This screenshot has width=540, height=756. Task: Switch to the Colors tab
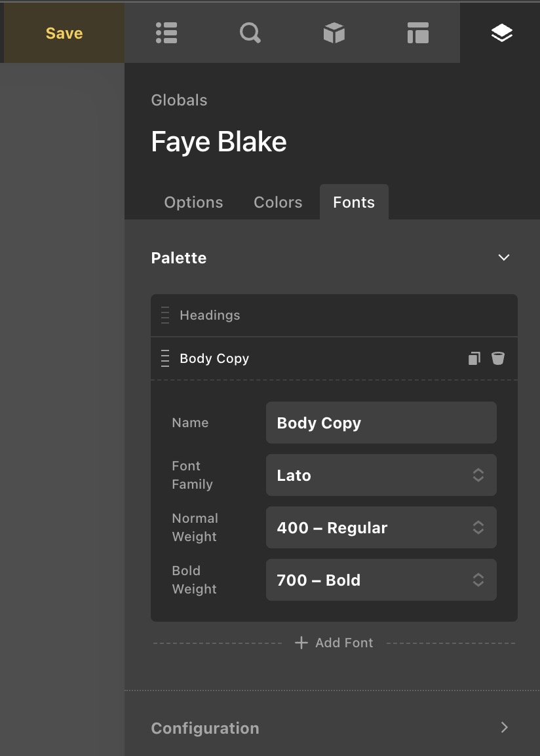coord(278,202)
